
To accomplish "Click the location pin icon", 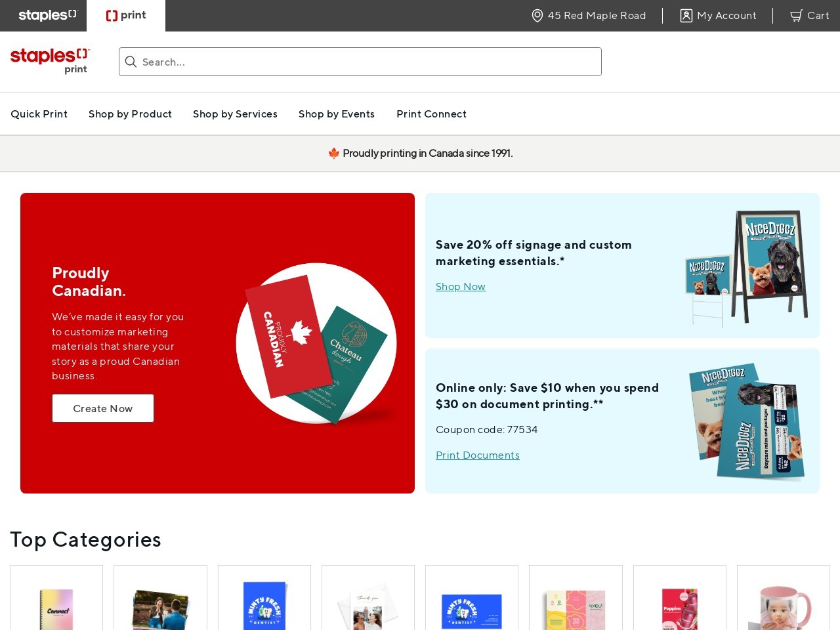I will click(x=537, y=15).
